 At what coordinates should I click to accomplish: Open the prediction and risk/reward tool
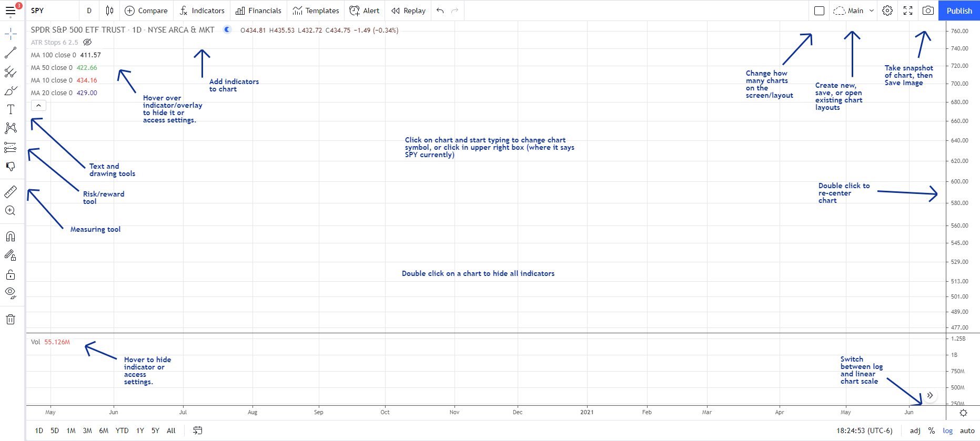point(11,147)
